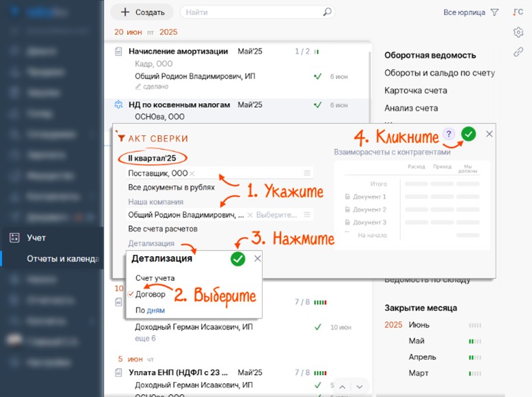This screenshot has height=397, width=532.
Task: Open the Все юрлица filter
Action: [x=471, y=12]
